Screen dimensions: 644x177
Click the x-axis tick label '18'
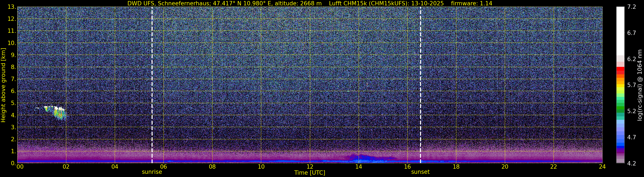pos(456,167)
